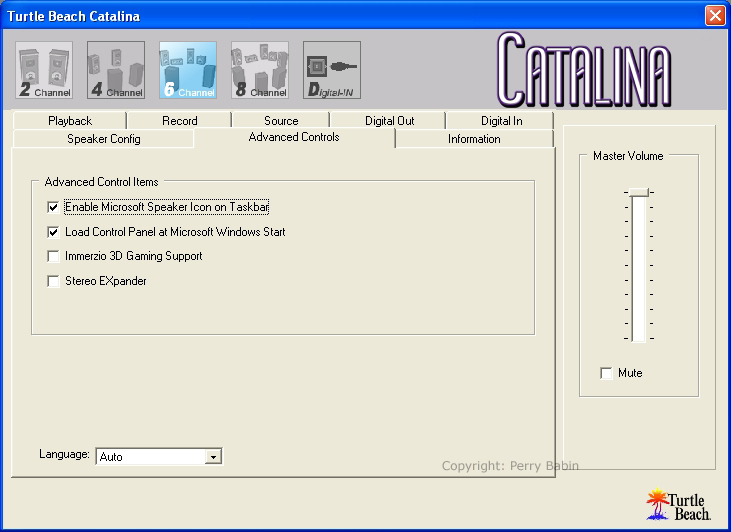Select the 2 Channel speaker mode icon
The height and width of the screenshot is (532, 731).
[x=44, y=70]
